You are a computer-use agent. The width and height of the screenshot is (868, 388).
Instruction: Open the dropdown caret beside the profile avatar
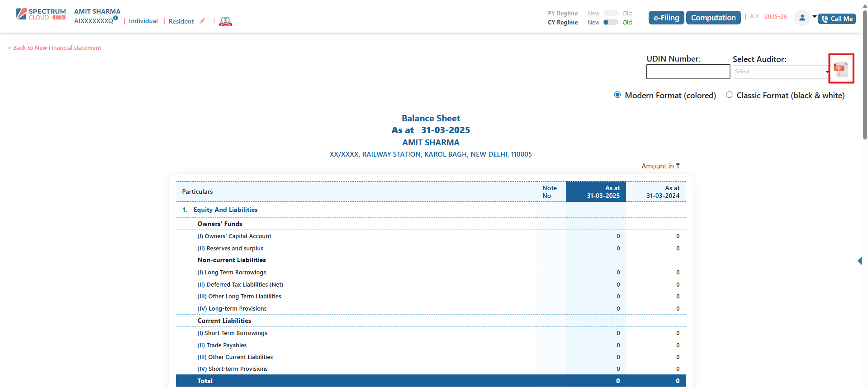pyautogui.click(x=814, y=17)
